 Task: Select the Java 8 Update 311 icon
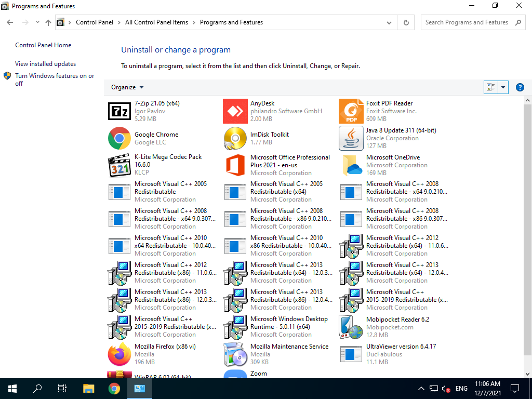tap(351, 138)
